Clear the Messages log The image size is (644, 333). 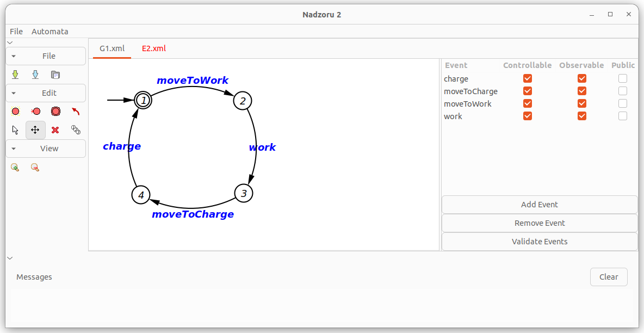609,276
